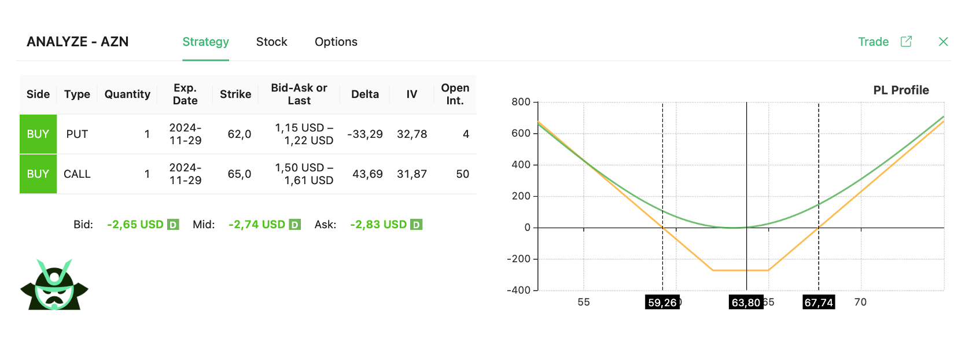Select the 67,74 breakeven marker on chart
Screen dimensions: 980x345
click(x=819, y=302)
